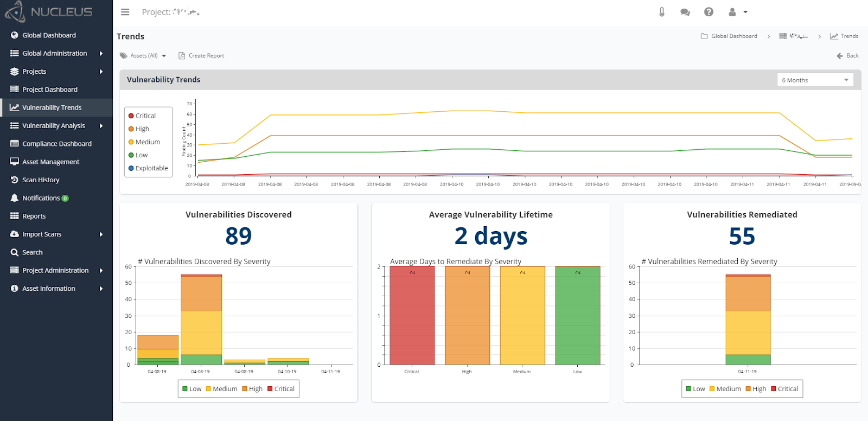Click the temperature gauge icon in header

(x=662, y=12)
